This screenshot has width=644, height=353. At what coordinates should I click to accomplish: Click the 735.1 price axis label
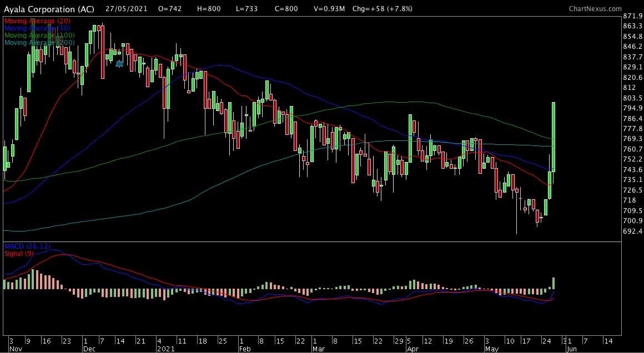pos(632,180)
